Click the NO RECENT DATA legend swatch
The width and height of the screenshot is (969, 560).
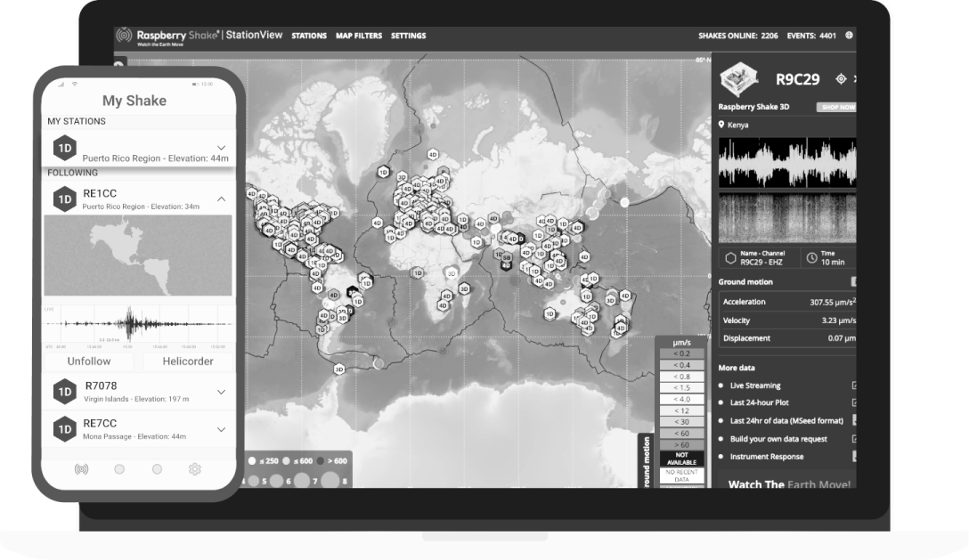pyautogui.click(x=681, y=475)
